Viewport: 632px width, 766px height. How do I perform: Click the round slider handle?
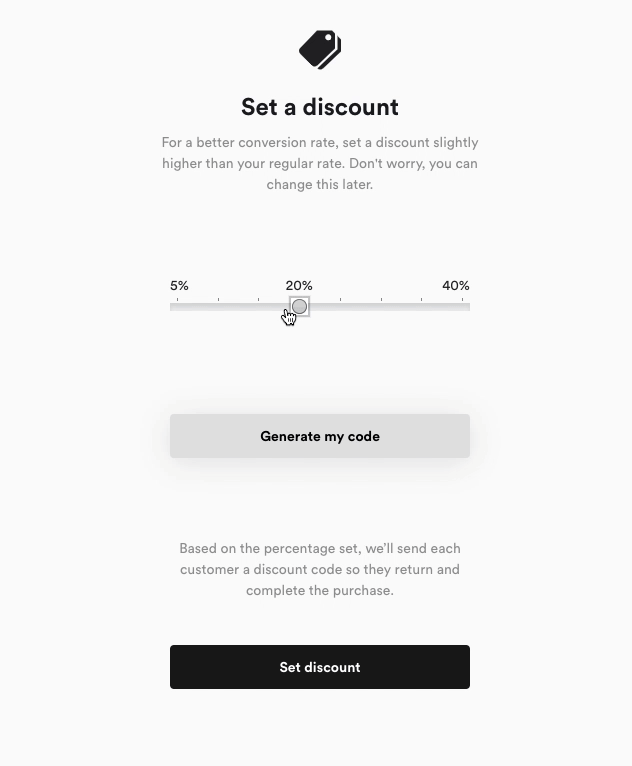click(299, 307)
